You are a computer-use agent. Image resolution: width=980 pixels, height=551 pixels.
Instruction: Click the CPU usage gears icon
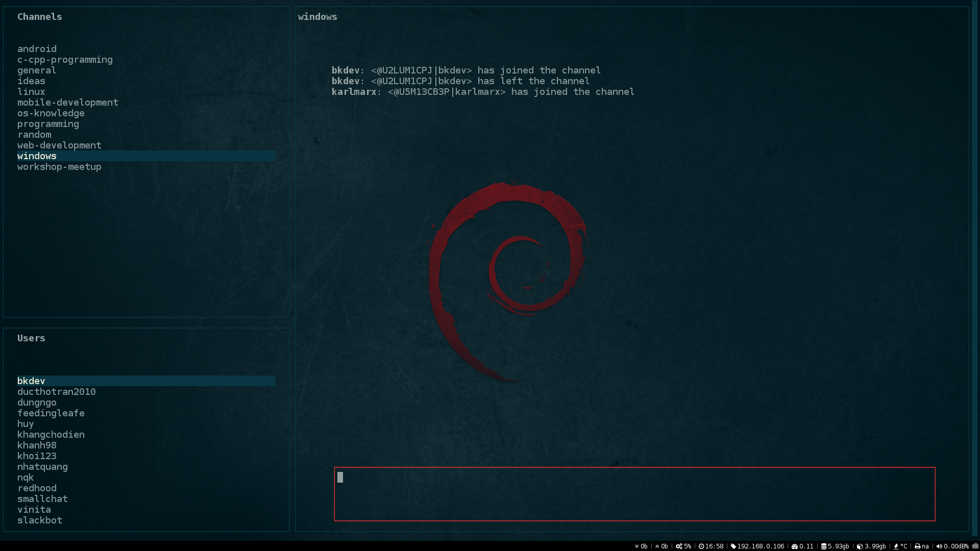[x=679, y=546]
